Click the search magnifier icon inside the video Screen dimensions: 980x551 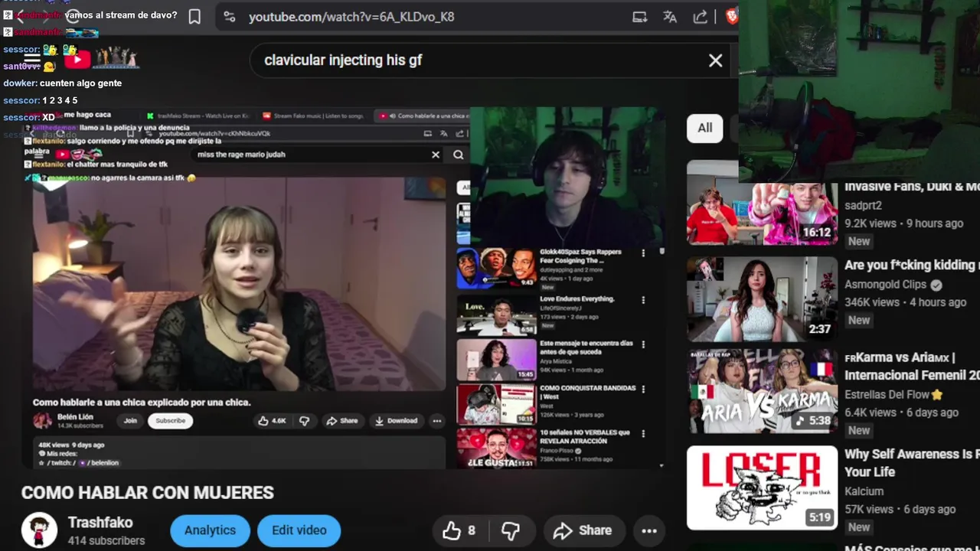click(x=458, y=155)
